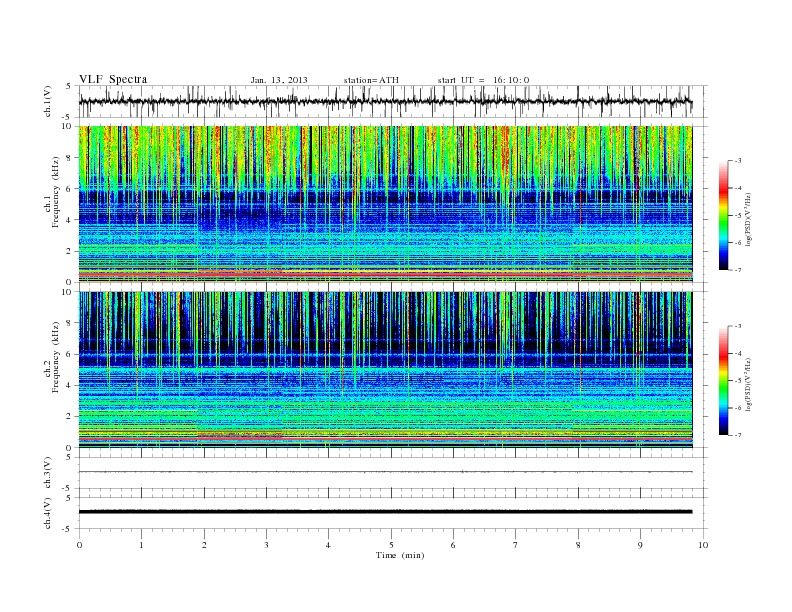Select the "Jan. 13, 2013" date text
Screen dimensions: 792x612
(x=279, y=80)
